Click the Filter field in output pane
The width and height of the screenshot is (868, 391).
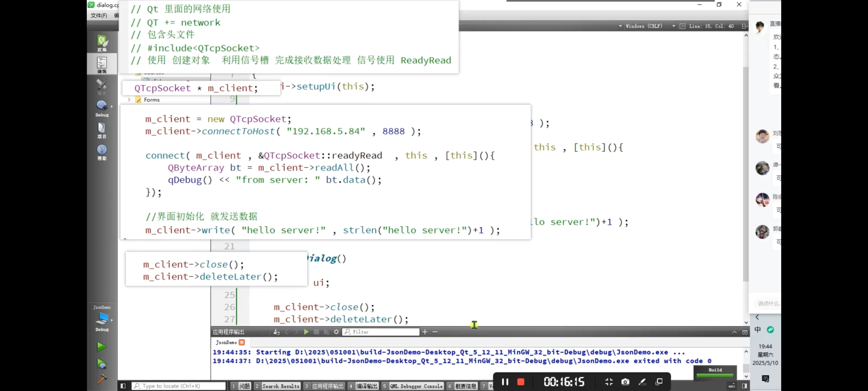(x=383, y=332)
